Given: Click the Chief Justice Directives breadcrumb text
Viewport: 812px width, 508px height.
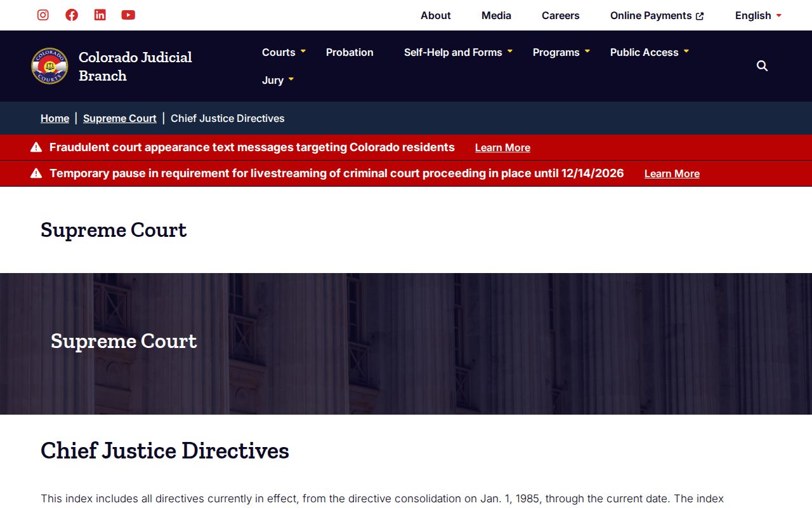Looking at the screenshot, I should click(x=228, y=118).
